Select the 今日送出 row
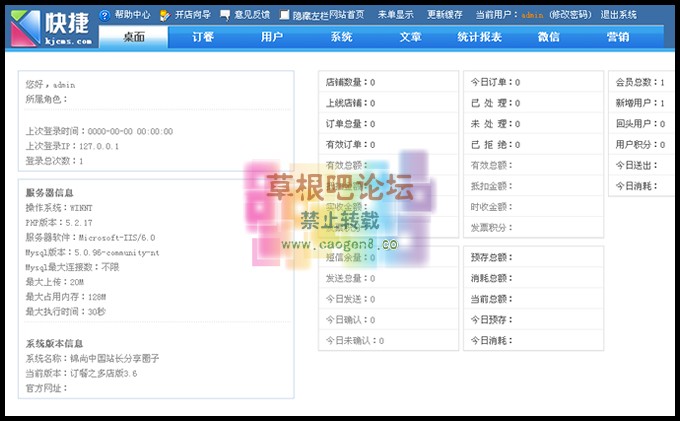 tap(641, 165)
